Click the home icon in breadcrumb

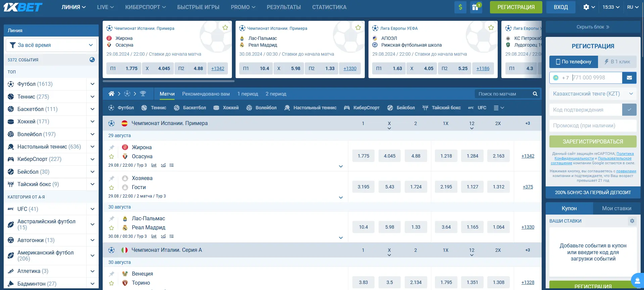pyautogui.click(x=111, y=94)
